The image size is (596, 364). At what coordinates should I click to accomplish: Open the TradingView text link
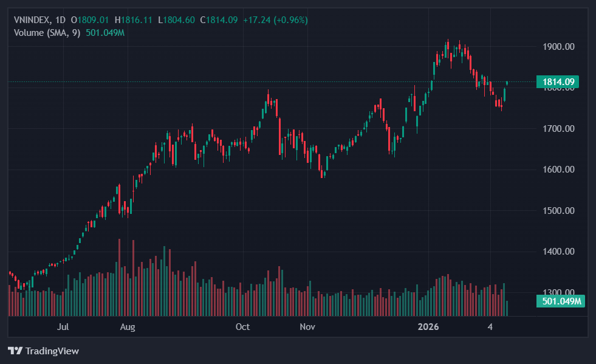(52, 351)
